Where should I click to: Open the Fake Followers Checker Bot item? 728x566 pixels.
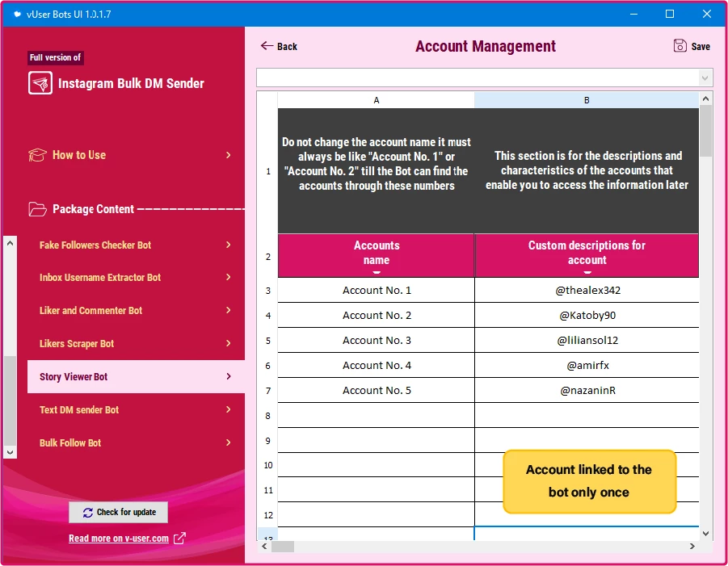(136, 245)
